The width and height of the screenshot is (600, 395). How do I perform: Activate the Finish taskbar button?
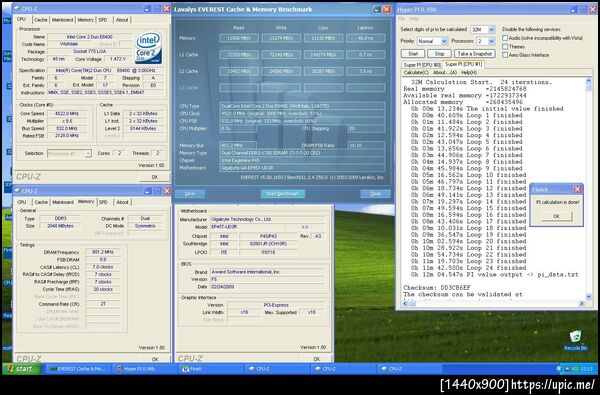[211, 369]
